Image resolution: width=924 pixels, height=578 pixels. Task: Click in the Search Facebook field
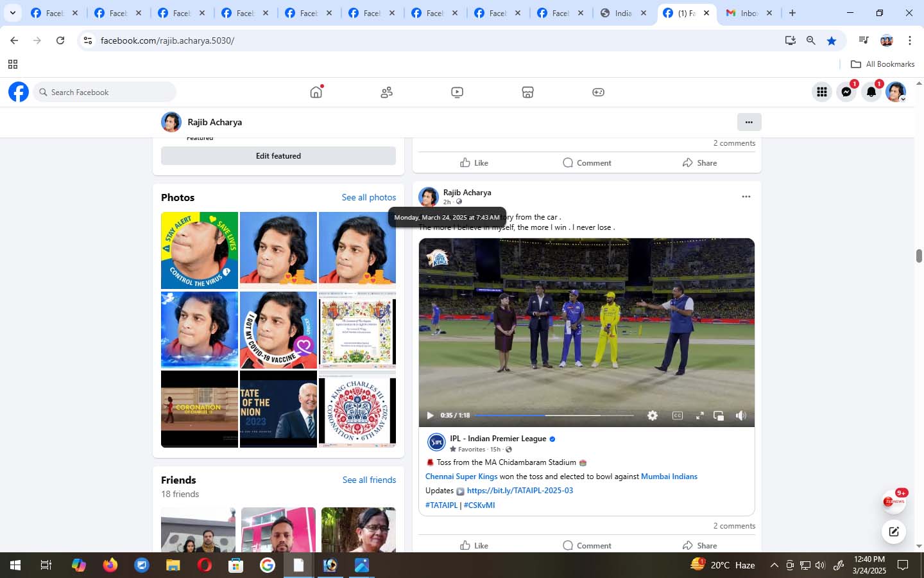(x=105, y=92)
